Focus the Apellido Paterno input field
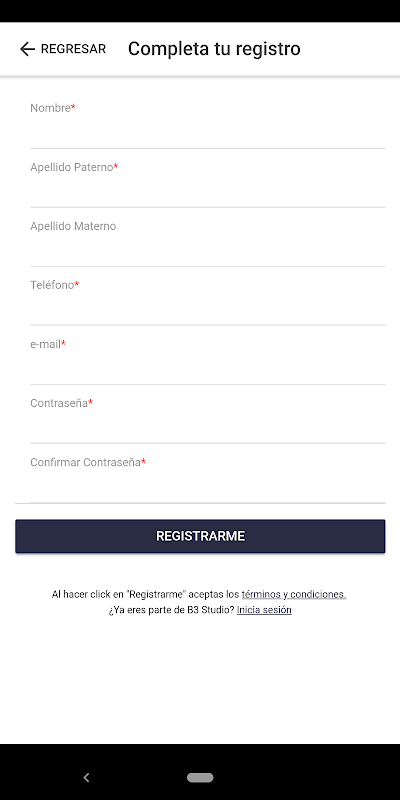Screen dimensions: 400x800 pos(208,182)
